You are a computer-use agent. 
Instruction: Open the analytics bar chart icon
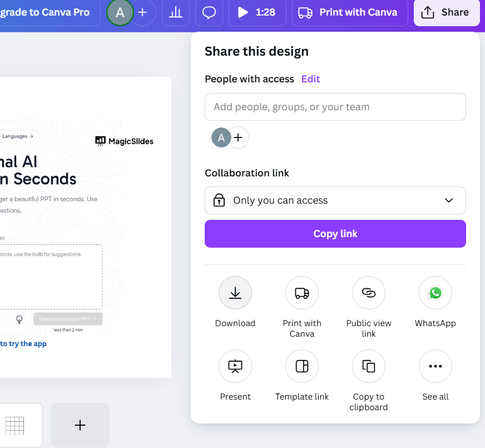[x=176, y=12]
